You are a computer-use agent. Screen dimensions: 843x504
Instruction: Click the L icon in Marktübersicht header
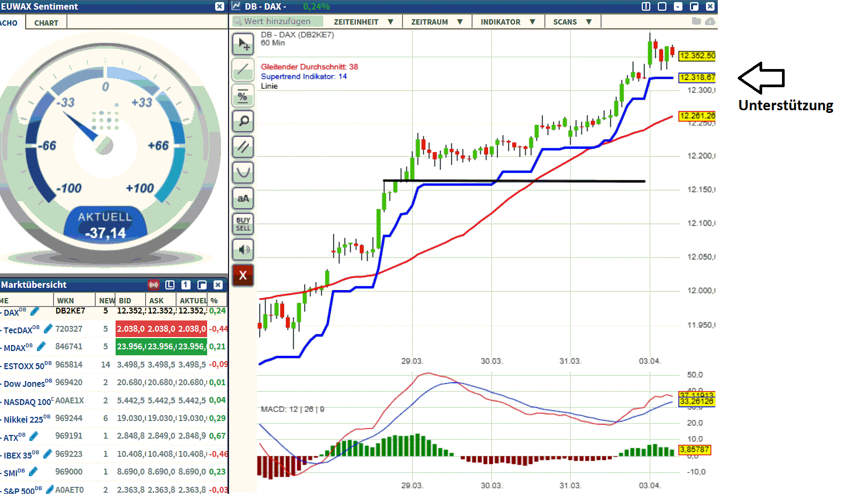170,285
